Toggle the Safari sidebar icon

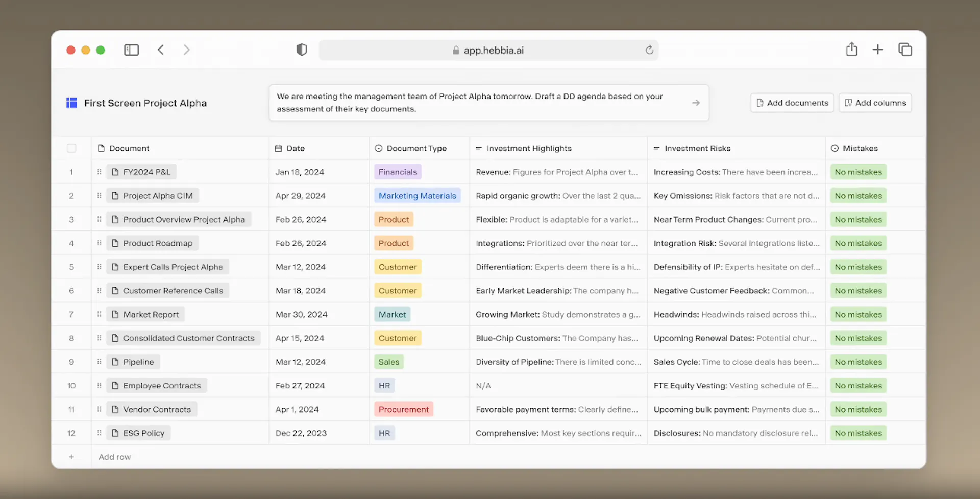[x=131, y=50]
